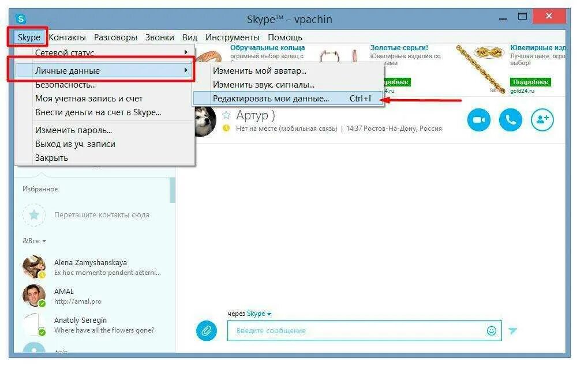Open the Золотые серьги! ad link
The image size is (588, 366).
coord(399,48)
